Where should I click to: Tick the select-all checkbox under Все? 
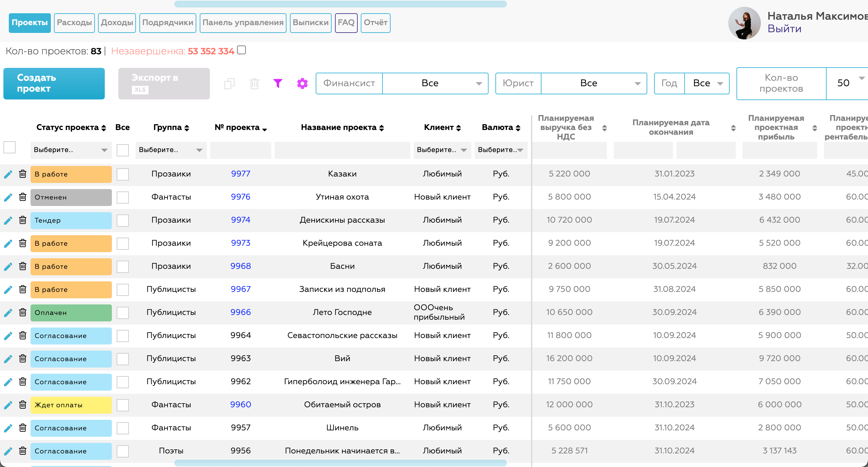click(x=122, y=150)
